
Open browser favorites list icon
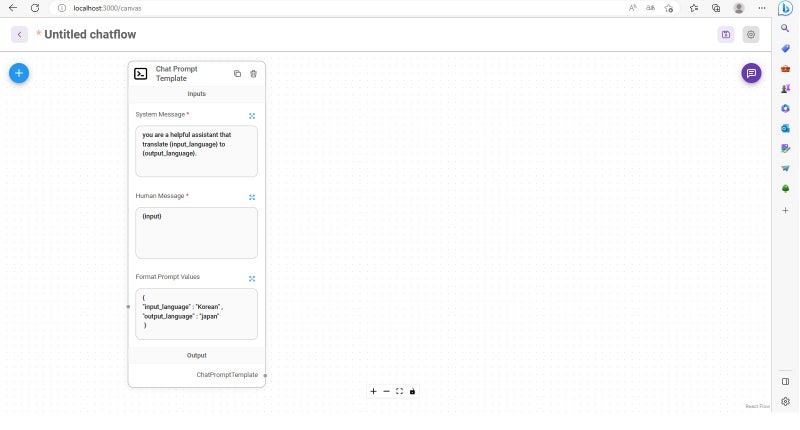point(694,8)
